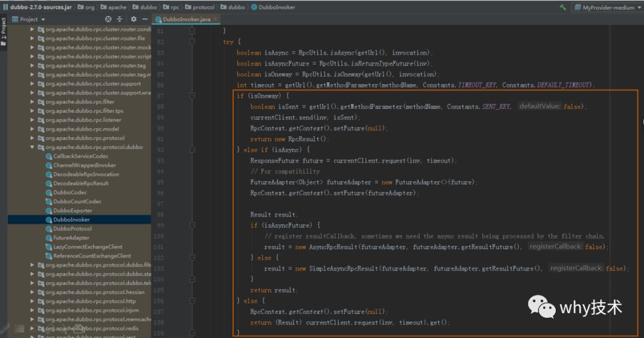Click the protocol breadcrumb in navigation bar
The height and width of the screenshot is (338, 644).
203,7
